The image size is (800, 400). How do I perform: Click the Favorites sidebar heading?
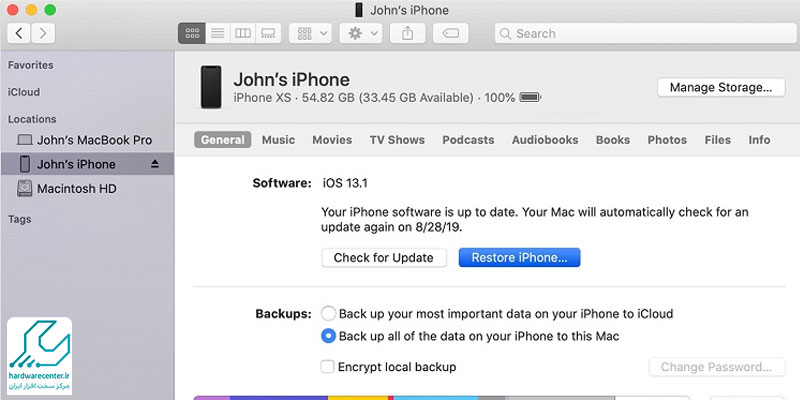31,65
